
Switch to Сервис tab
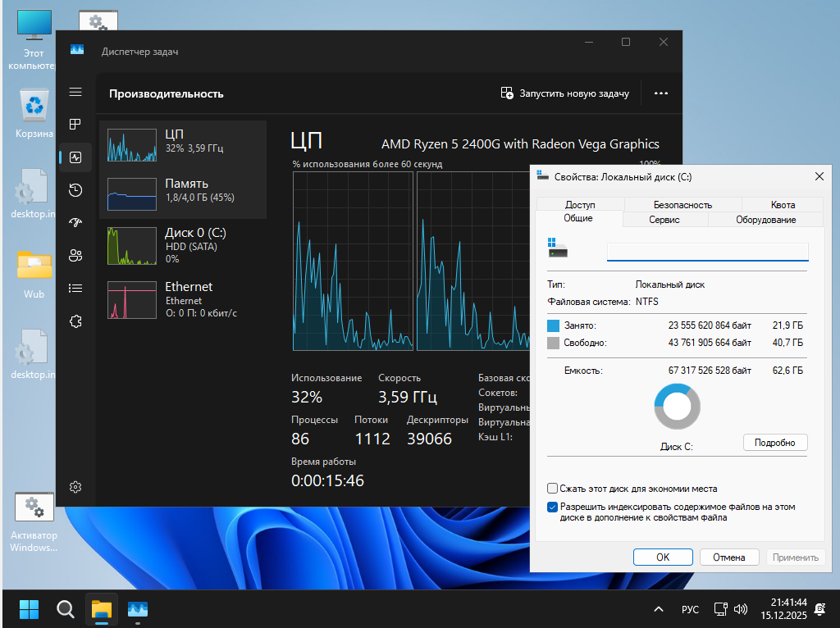[x=664, y=220]
